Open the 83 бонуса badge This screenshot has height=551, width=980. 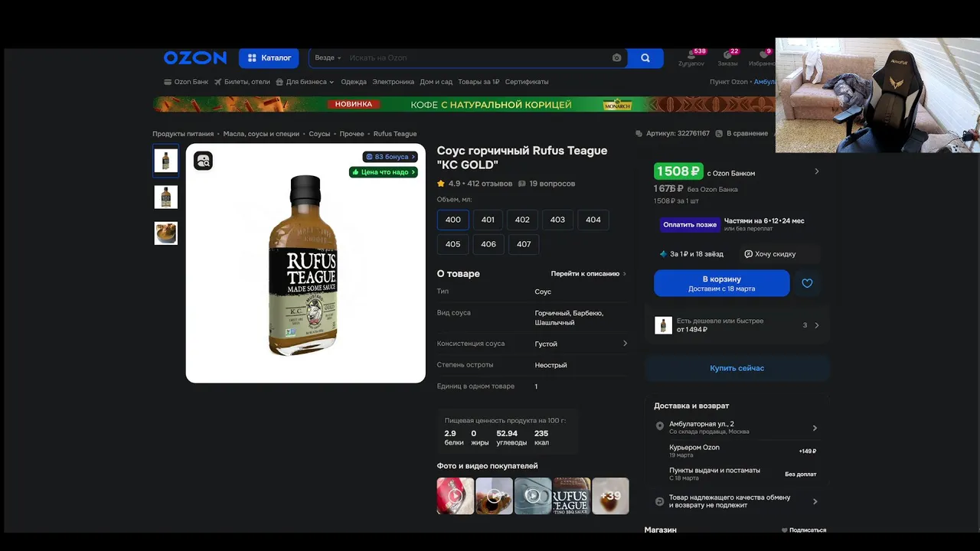coord(390,157)
